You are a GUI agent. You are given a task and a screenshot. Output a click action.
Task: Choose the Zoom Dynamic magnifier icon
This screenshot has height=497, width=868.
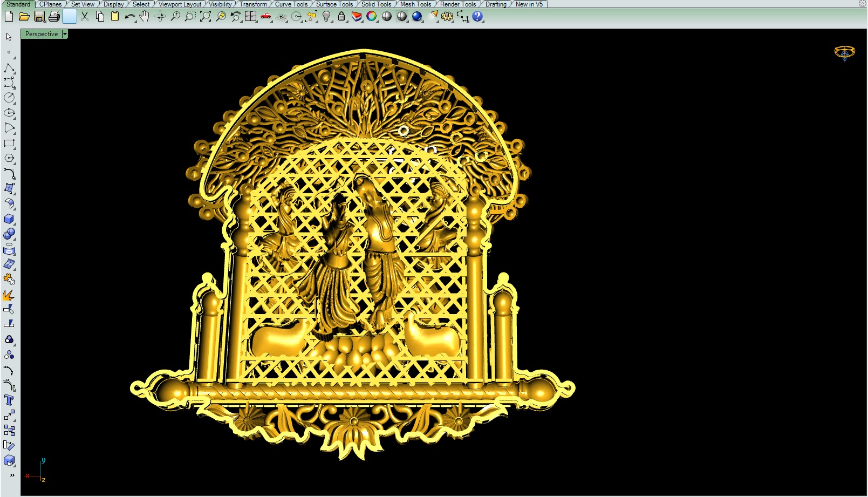coord(175,17)
